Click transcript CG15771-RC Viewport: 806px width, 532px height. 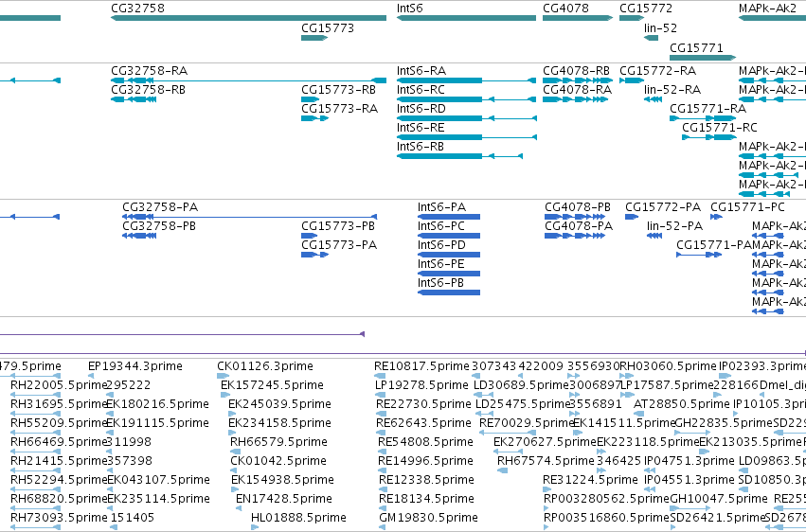[x=708, y=137]
